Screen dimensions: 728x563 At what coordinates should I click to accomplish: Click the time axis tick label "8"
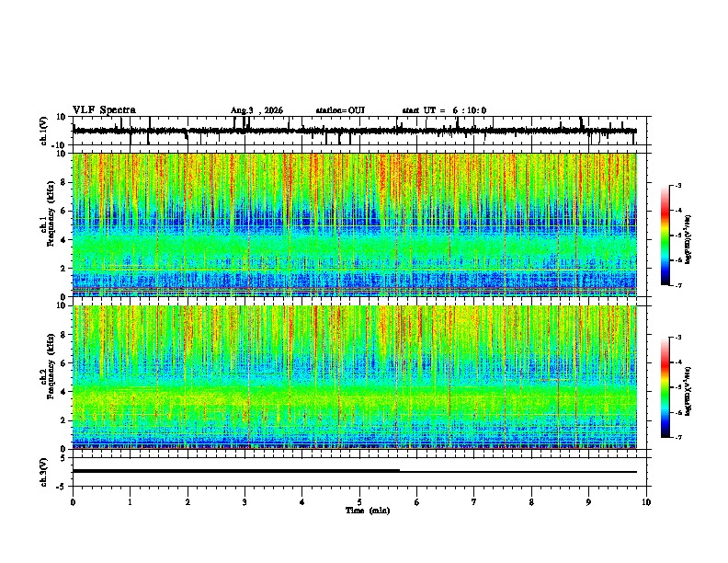point(531,502)
